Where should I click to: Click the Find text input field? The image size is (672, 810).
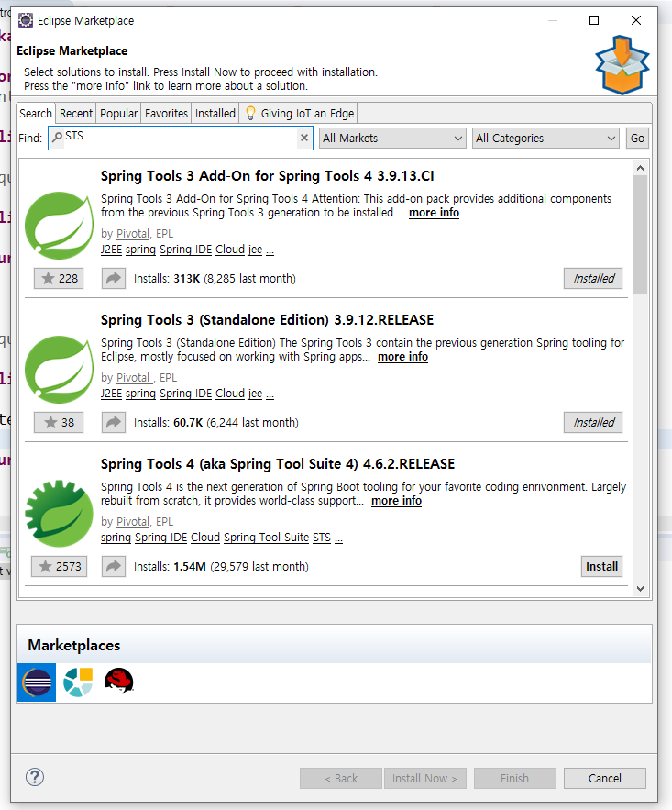pos(180,138)
